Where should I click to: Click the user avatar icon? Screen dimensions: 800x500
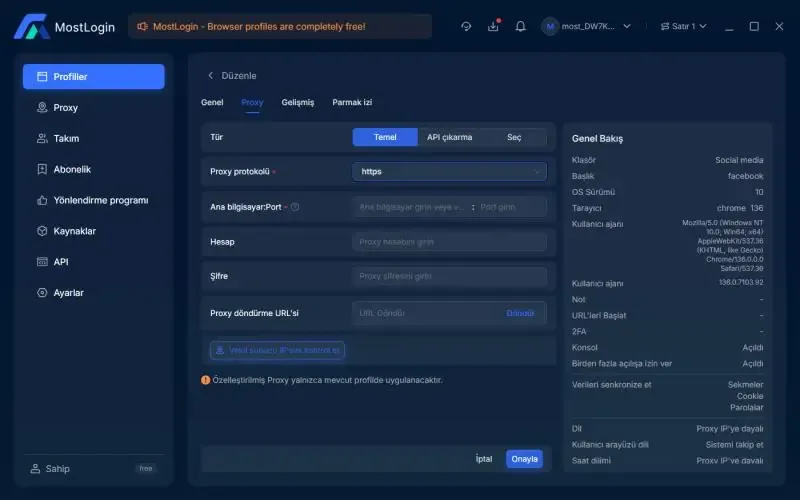pos(550,27)
